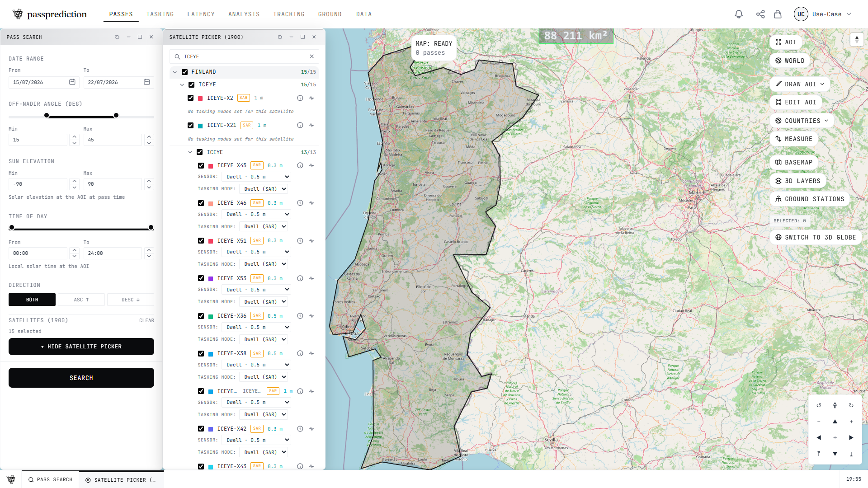Clear the ICEYE search text
Viewport: 868px width, 488px height.
pos(311,56)
